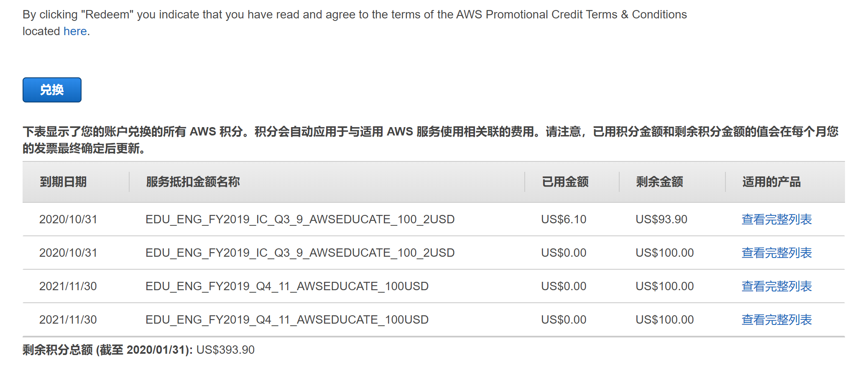Open the "here" terms and conditions link
Screen dimensions: 868x378
click(75, 31)
